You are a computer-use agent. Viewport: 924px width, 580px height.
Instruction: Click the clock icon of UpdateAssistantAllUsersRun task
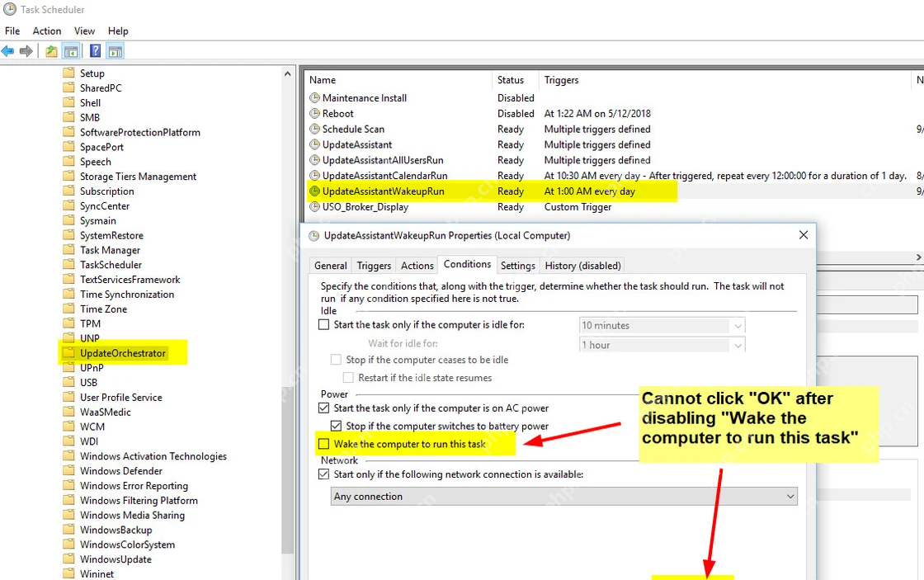[x=314, y=160]
